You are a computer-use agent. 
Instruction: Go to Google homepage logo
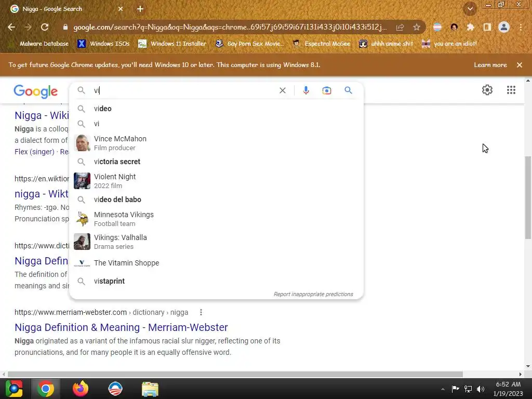click(36, 91)
